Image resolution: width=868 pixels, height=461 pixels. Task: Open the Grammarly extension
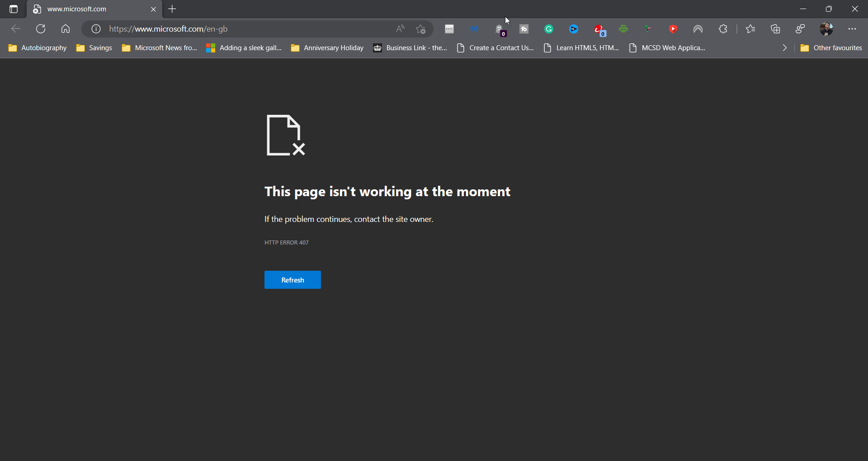pos(549,29)
